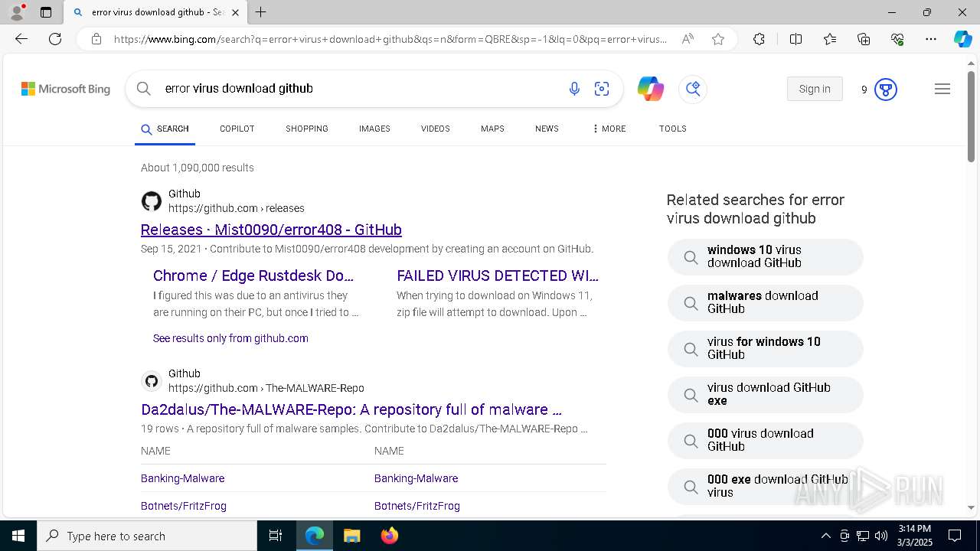Click Bing chat search bubble icon
This screenshot has height=551, width=980.
point(693,89)
